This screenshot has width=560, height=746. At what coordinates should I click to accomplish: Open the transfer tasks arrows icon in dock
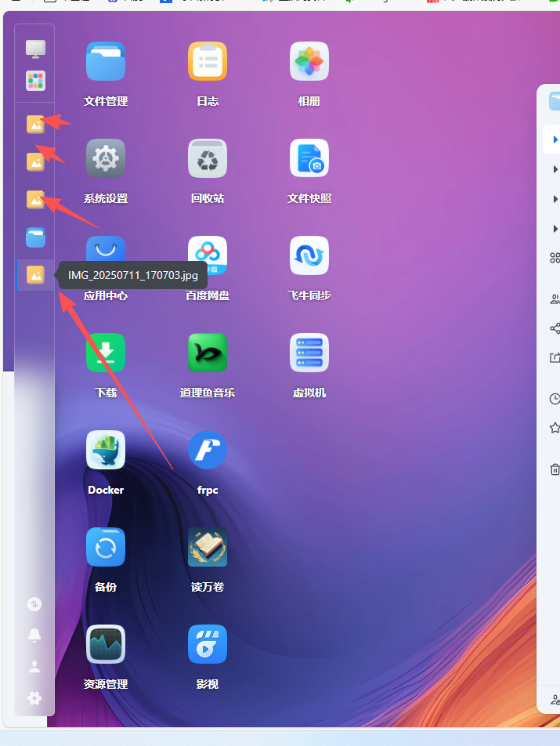(34, 604)
